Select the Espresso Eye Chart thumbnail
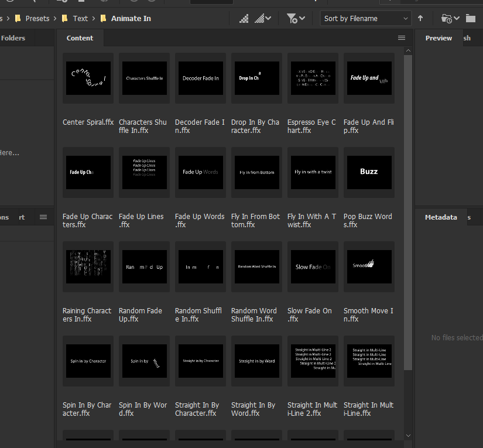 (x=313, y=78)
